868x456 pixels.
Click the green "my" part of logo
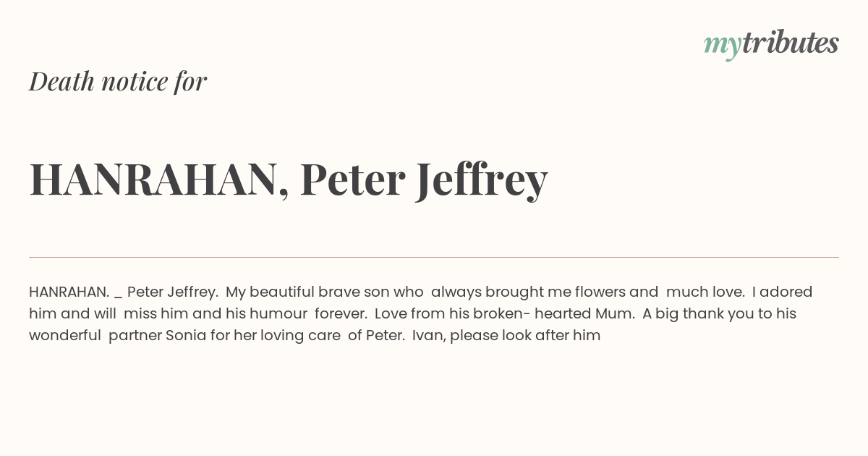pyautogui.click(x=722, y=47)
